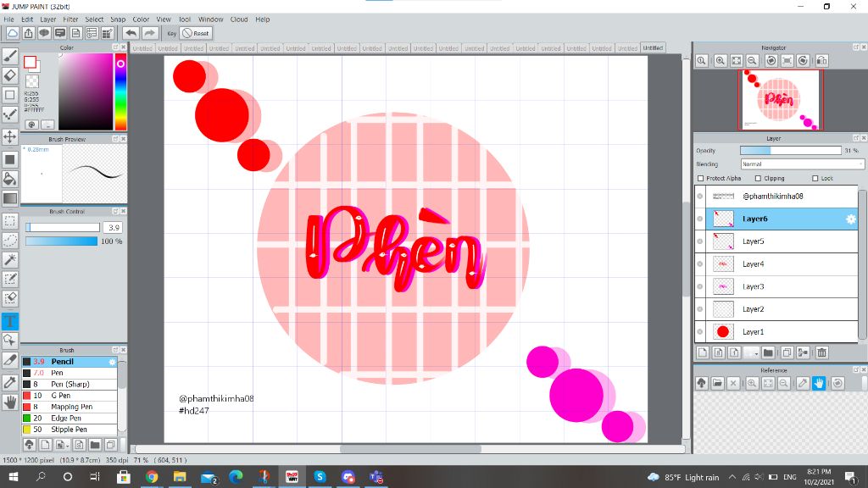868x488 pixels.
Task: Click the Reset button in toolbar
Action: pyautogui.click(x=197, y=33)
